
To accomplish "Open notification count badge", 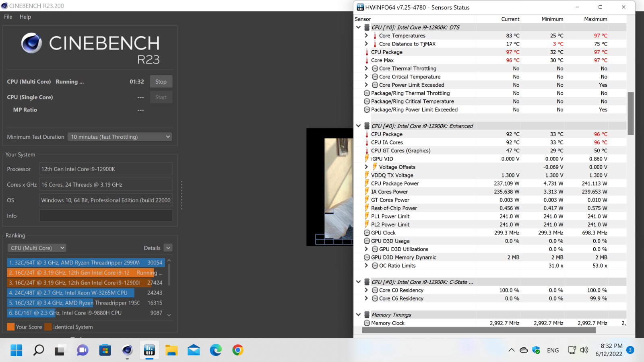I will 630,350.
